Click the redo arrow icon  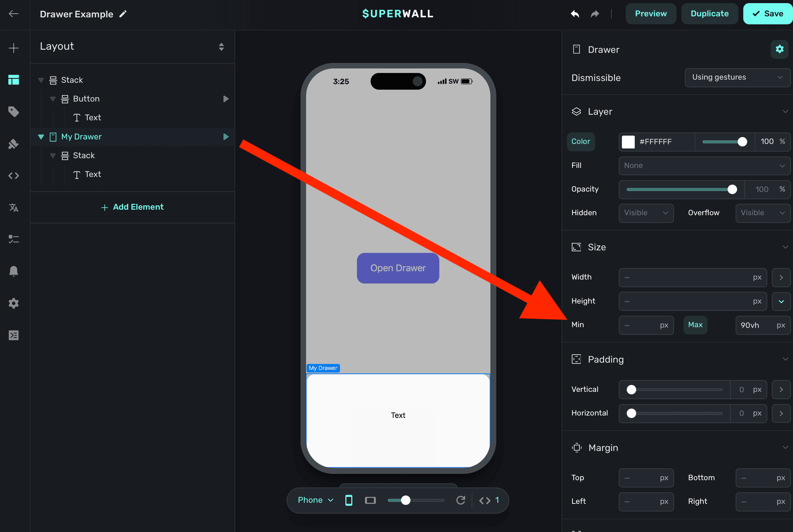tap(595, 14)
